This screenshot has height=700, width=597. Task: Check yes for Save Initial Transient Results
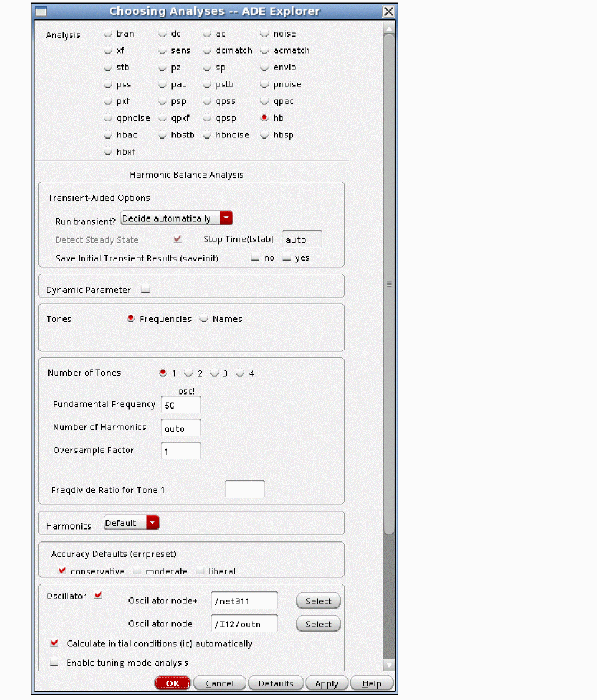(x=287, y=258)
